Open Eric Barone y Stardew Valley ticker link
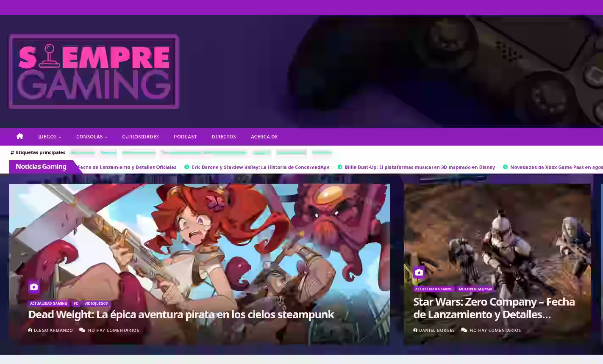 point(261,167)
